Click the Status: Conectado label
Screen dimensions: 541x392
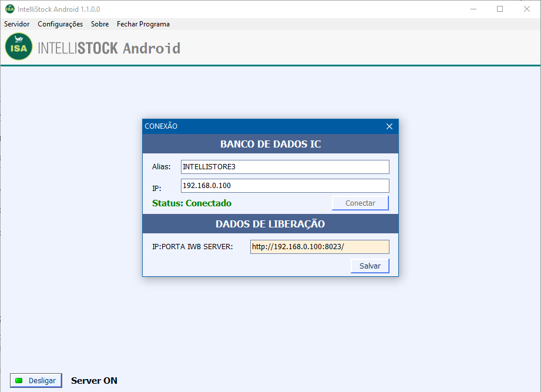point(191,203)
